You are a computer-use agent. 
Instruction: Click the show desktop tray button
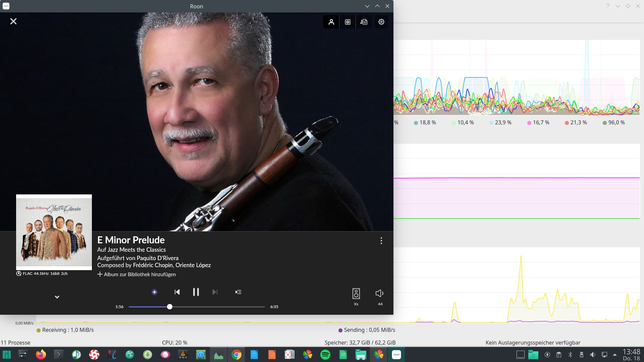pyautogui.click(x=521, y=355)
